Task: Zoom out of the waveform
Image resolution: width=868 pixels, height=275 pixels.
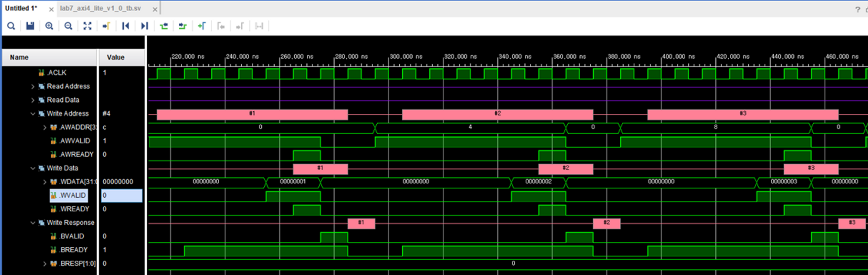Action: (68, 26)
